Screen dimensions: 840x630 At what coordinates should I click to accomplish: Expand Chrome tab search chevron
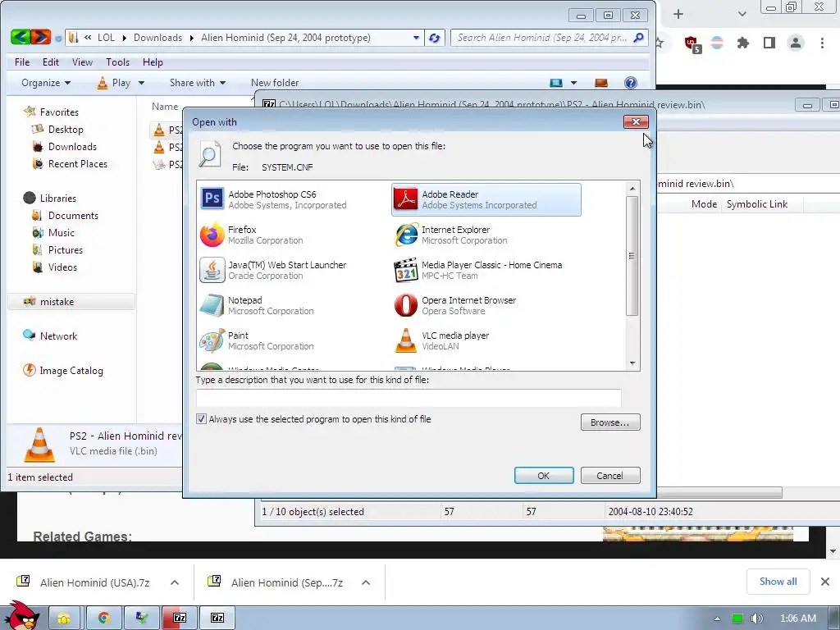pos(742,14)
